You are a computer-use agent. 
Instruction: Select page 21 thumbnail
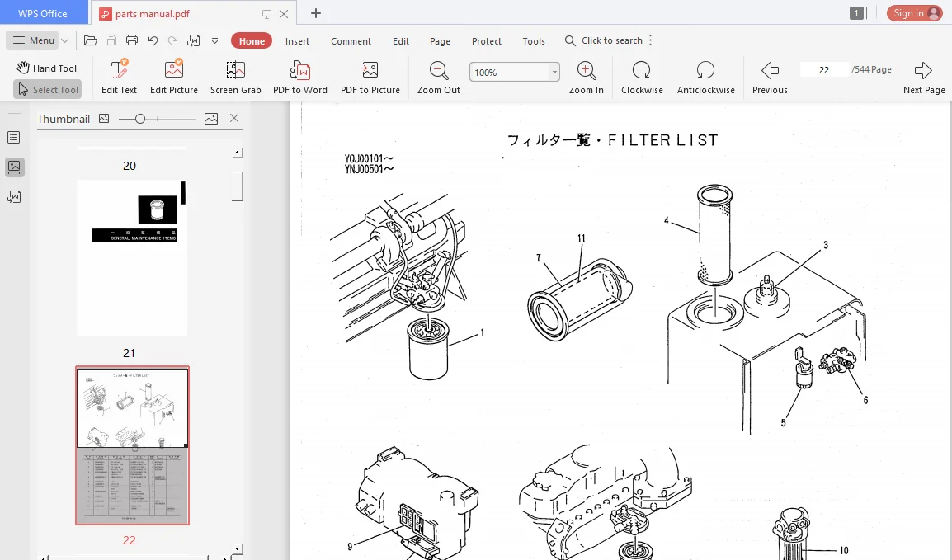pyautogui.click(x=132, y=258)
